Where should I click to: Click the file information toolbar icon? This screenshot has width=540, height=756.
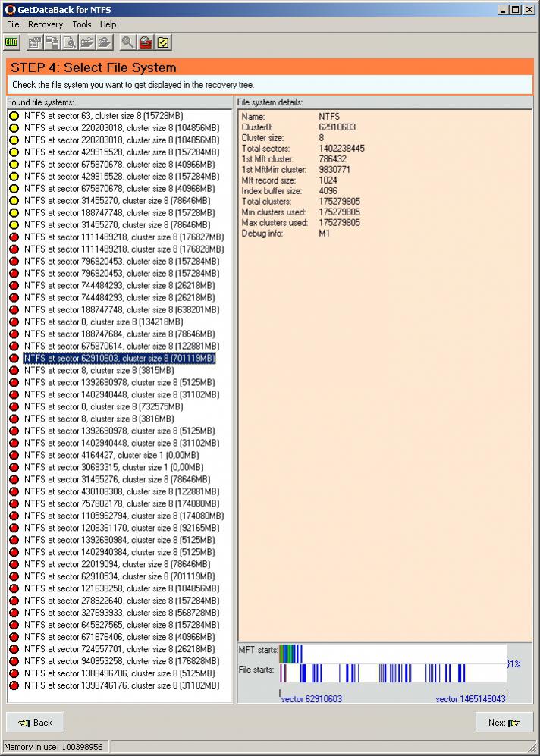point(34,42)
